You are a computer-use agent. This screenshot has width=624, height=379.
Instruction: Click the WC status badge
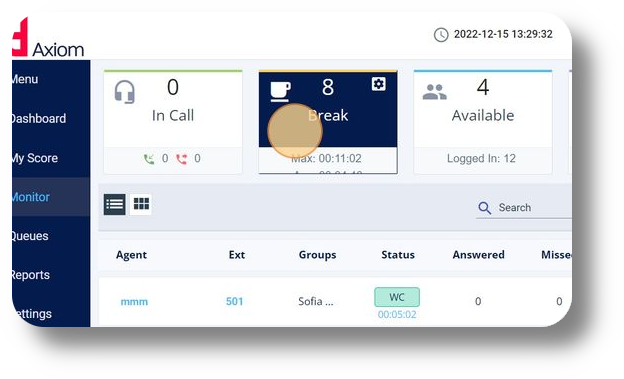(x=397, y=297)
